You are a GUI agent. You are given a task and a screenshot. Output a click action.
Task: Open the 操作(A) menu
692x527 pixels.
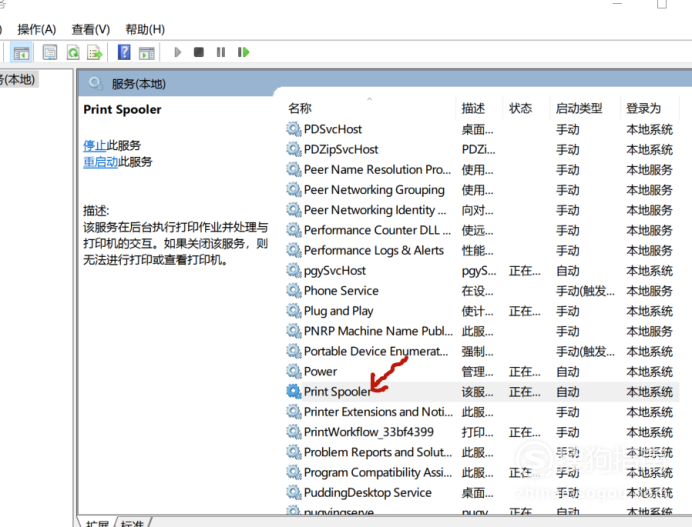tap(37, 30)
